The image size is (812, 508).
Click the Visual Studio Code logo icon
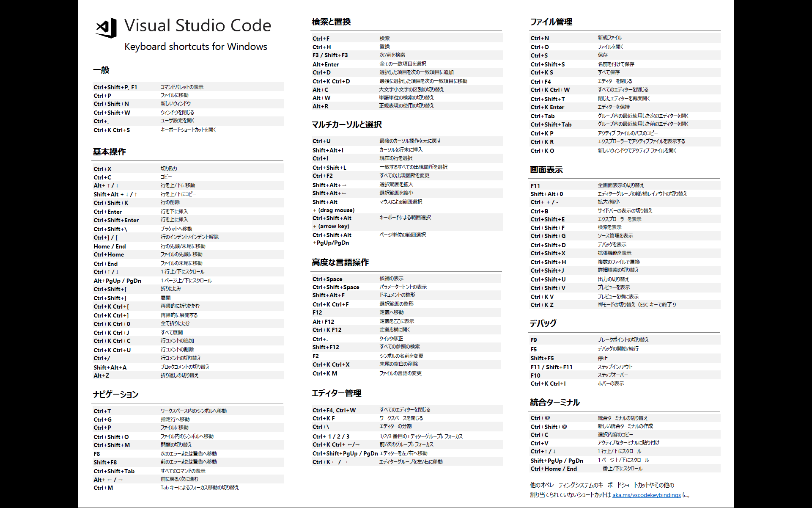[106, 28]
